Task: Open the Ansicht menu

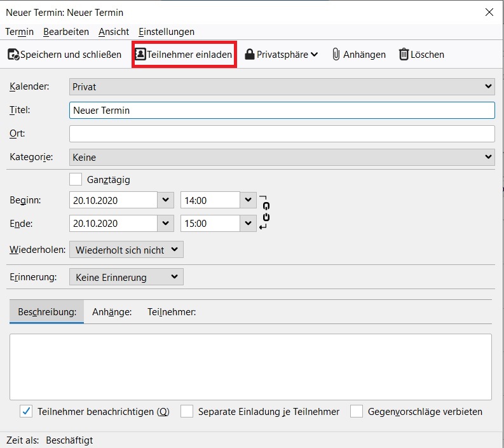Action: [x=114, y=32]
